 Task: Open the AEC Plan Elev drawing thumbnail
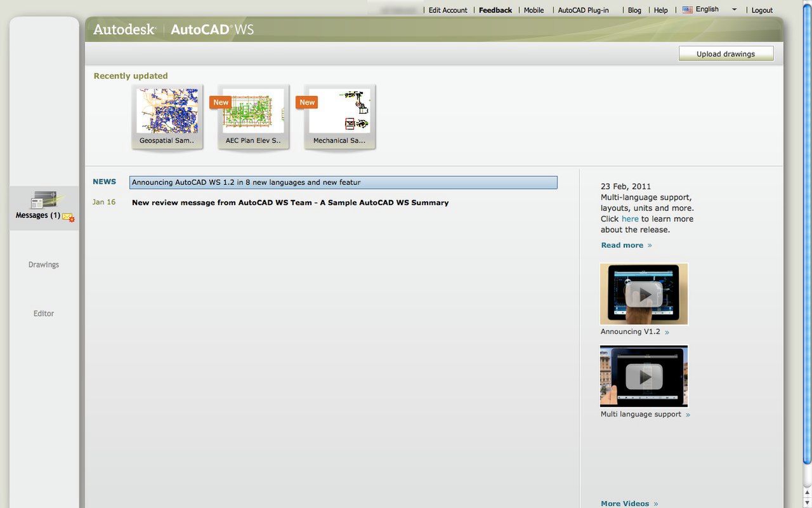coord(254,117)
